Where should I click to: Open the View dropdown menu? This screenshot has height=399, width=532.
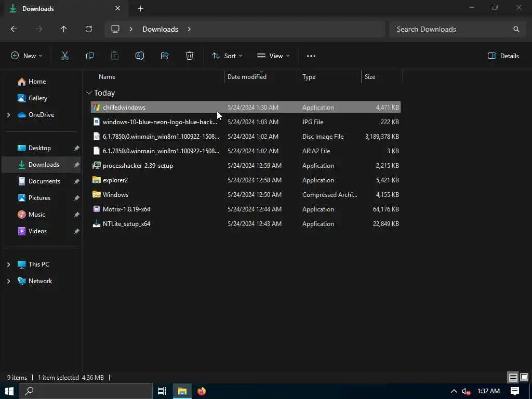[273, 56]
